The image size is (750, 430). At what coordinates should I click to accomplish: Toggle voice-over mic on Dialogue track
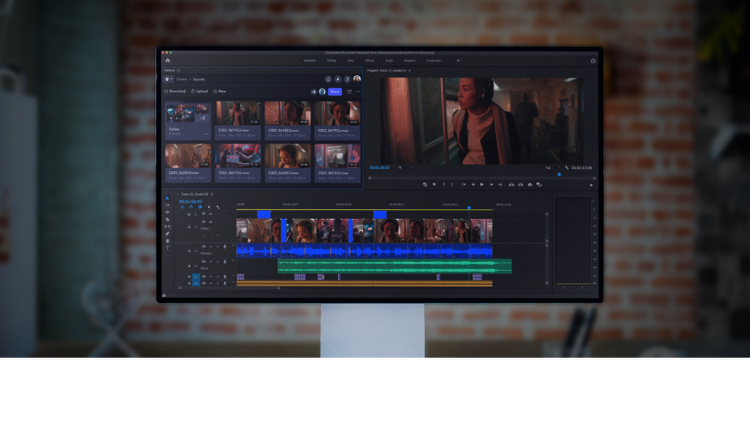pos(225,247)
